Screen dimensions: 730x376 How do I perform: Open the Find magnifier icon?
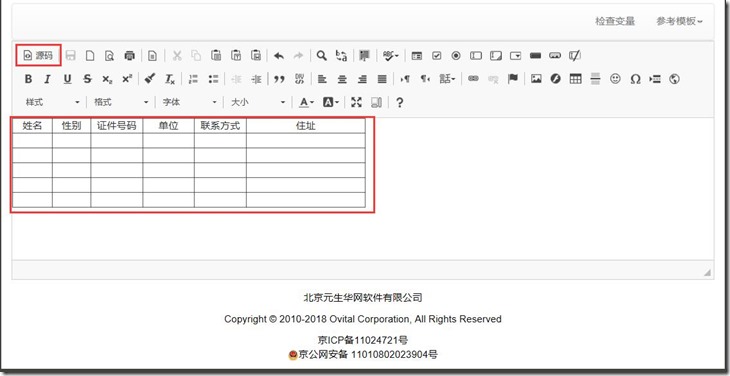(321, 56)
